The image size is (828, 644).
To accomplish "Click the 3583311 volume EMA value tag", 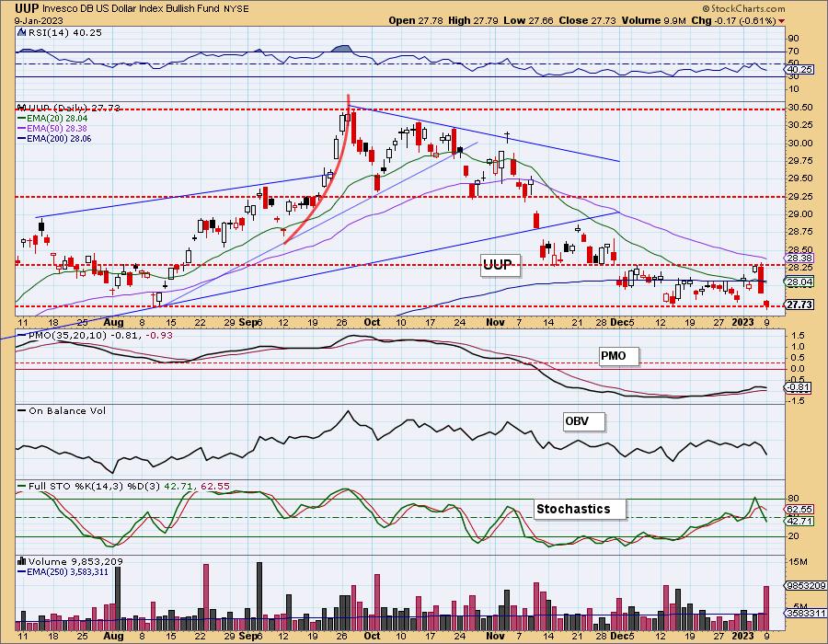I will pyautogui.click(x=806, y=613).
